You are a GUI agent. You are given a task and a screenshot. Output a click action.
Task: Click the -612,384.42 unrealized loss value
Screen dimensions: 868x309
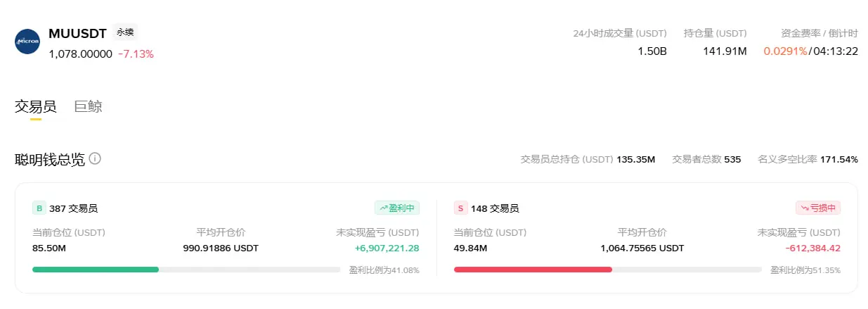point(812,248)
